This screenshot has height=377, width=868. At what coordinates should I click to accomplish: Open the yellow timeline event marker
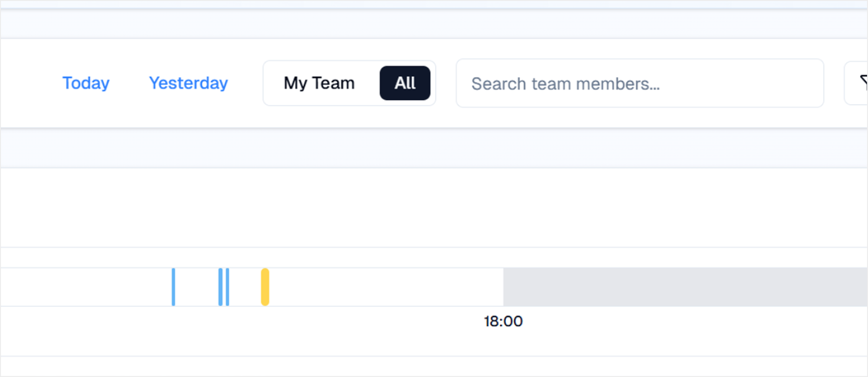point(265,287)
